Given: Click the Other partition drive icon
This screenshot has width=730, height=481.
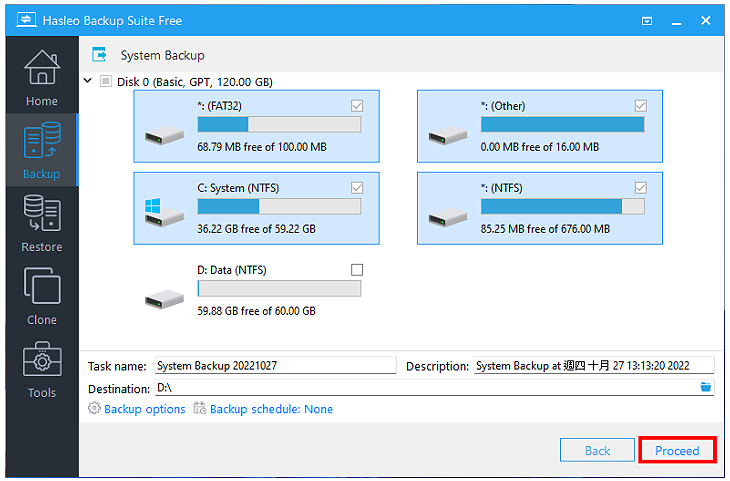Looking at the screenshot, I should coord(447,136).
